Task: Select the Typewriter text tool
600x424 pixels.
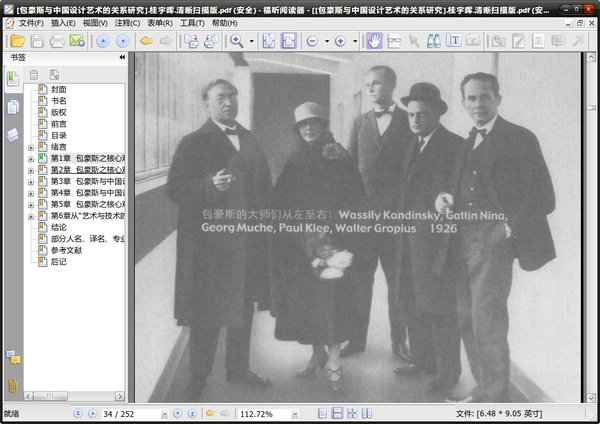Action: [453, 41]
